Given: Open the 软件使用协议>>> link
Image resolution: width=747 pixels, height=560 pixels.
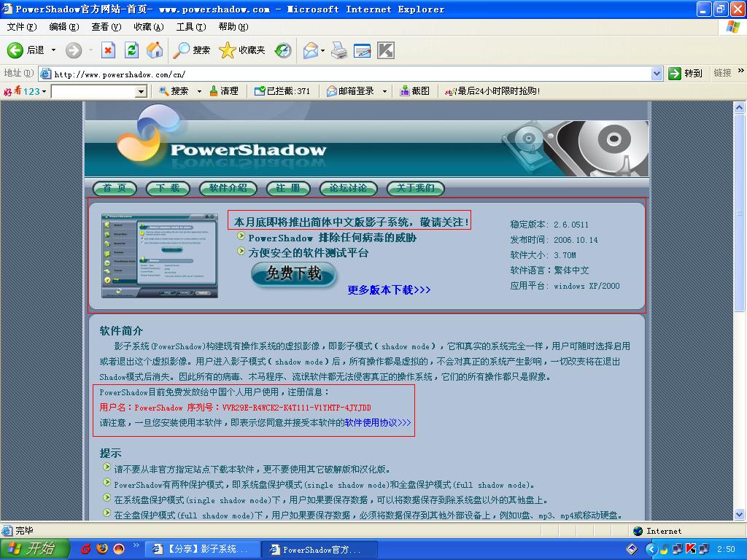Looking at the screenshot, I should (x=377, y=422).
